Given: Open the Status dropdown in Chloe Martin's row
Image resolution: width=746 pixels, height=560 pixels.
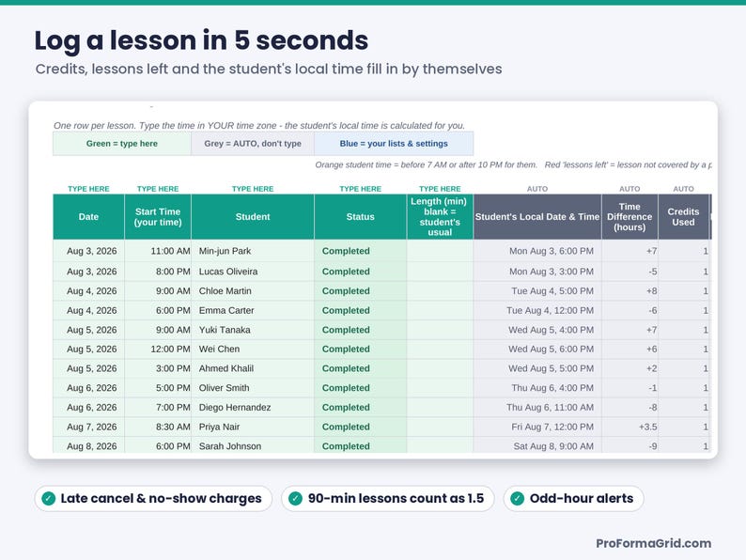Looking at the screenshot, I should coord(360,290).
